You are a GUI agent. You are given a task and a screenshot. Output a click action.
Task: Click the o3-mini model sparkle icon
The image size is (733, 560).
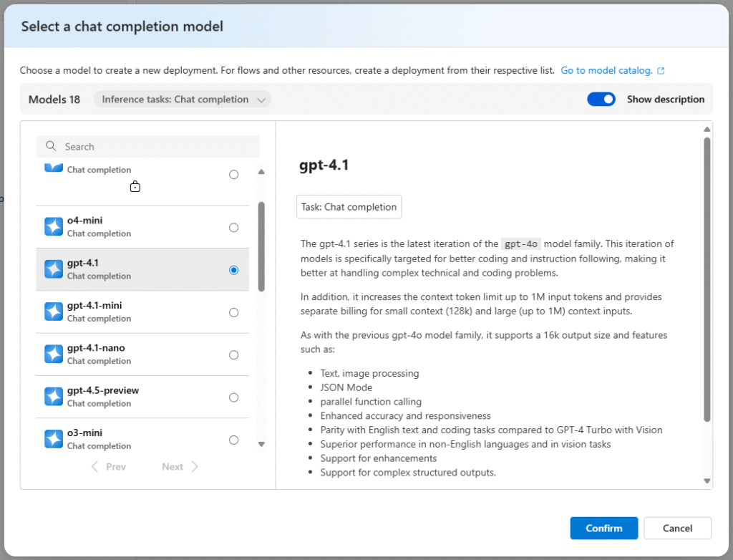(54, 439)
